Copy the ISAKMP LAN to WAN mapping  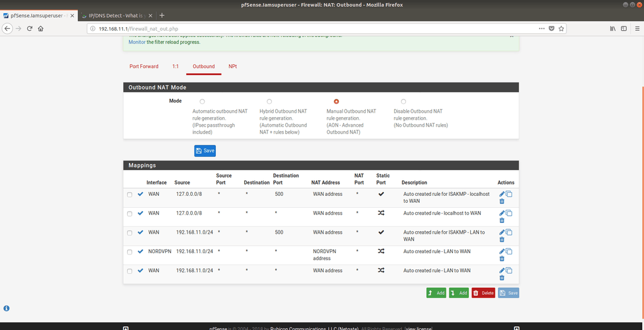click(509, 232)
